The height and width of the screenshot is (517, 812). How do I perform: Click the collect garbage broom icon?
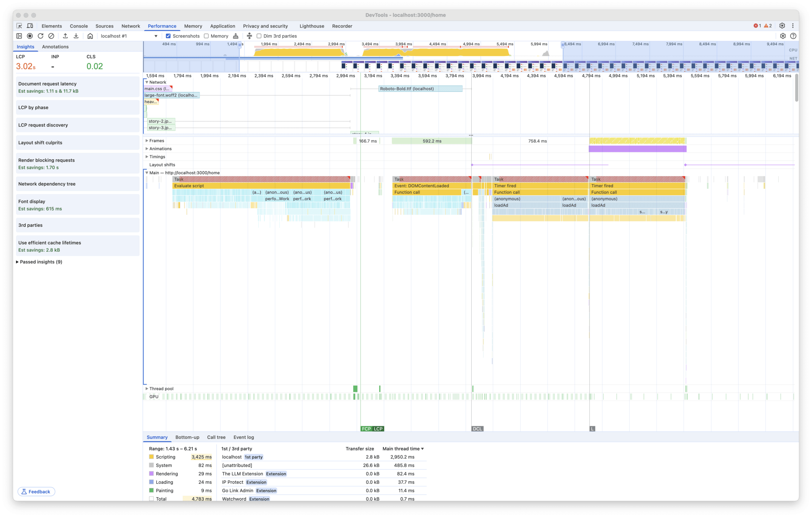[x=236, y=36]
